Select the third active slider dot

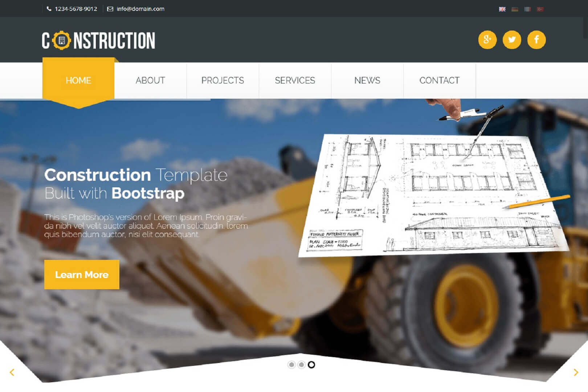[x=311, y=364]
